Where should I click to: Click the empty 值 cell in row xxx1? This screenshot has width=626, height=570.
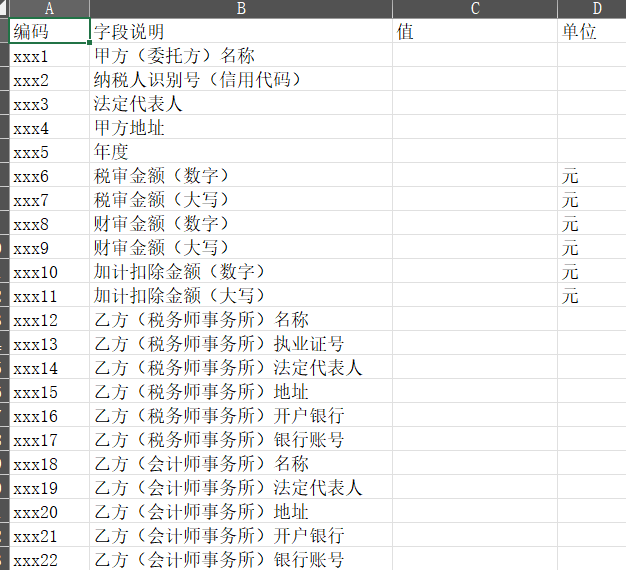click(475, 55)
